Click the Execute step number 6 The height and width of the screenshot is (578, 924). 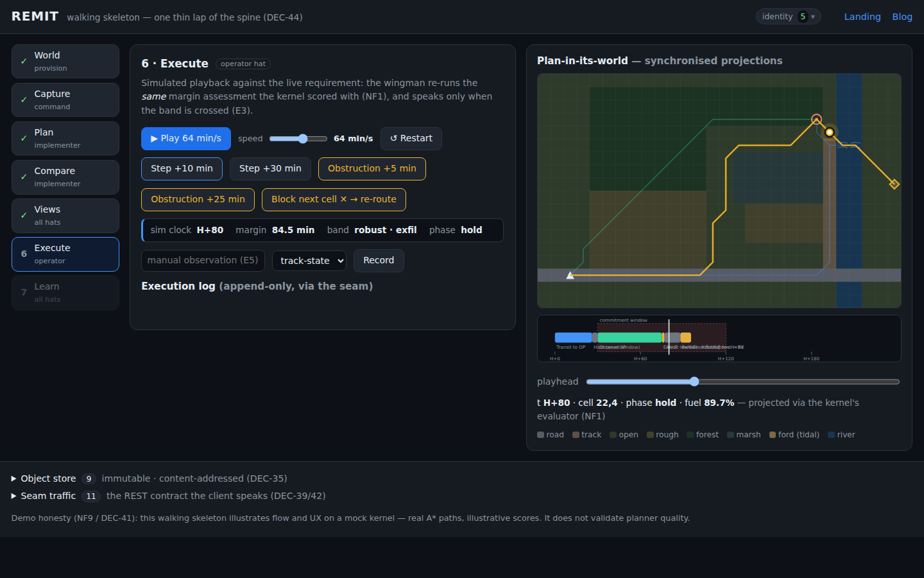(x=24, y=254)
